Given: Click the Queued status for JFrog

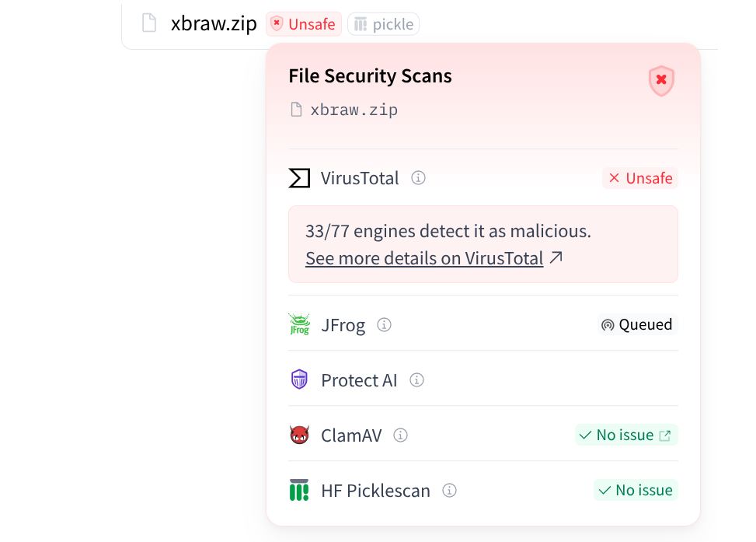Looking at the screenshot, I should pos(637,324).
